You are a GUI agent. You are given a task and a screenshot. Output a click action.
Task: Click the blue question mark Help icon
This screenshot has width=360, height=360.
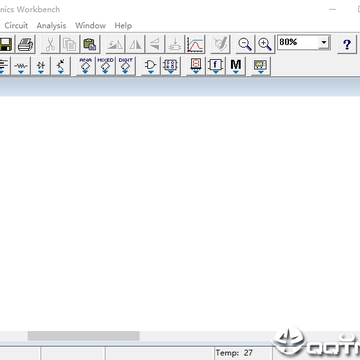click(347, 44)
